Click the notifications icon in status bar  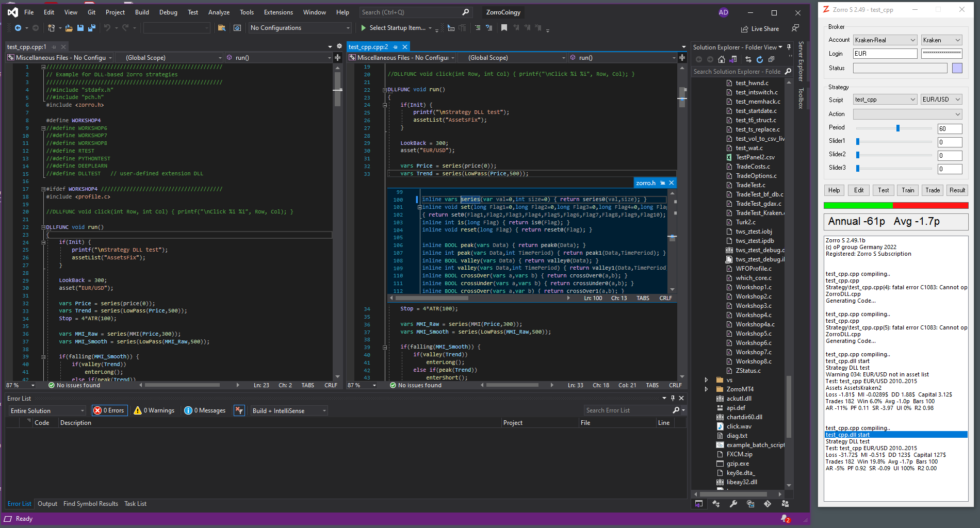(x=785, y=519)
